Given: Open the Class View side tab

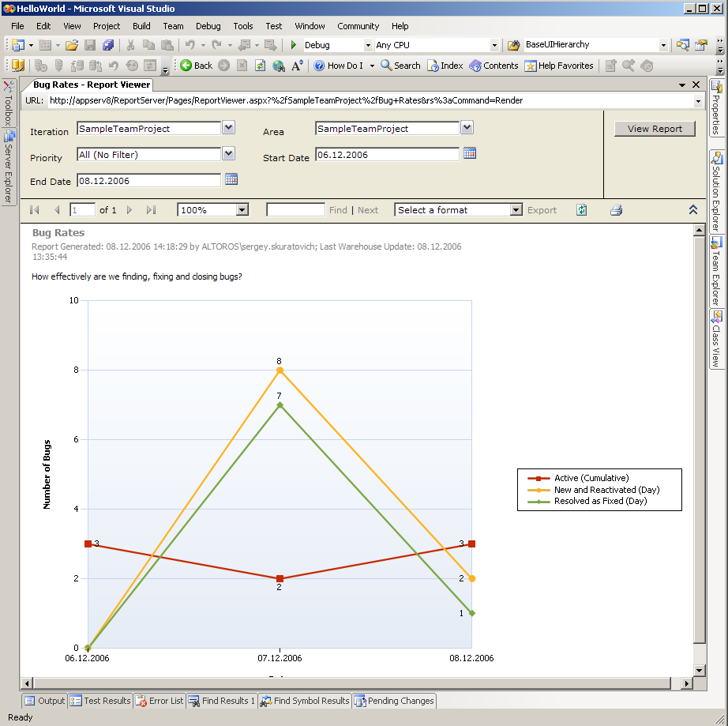Looking at the screenshot, I should pos(716,340).
